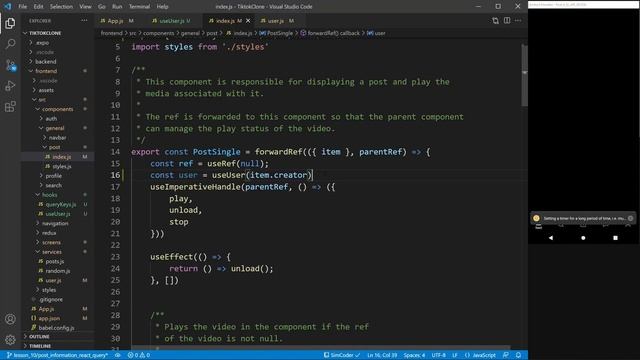Click the Spaces: 4 indentation setting
This screenshot has width=640, height=360.
click(x=414, y=355)
